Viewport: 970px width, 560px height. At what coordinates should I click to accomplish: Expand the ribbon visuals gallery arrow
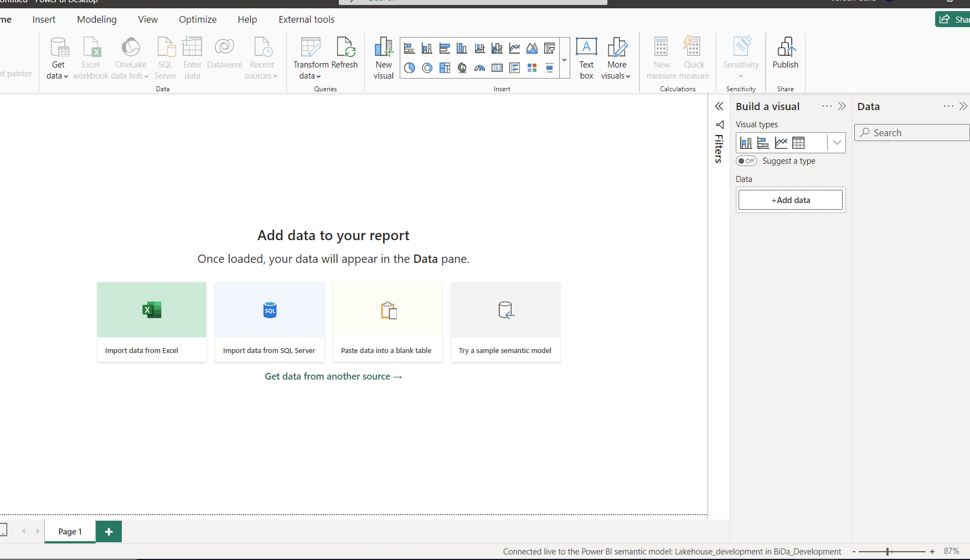(564, 59)
